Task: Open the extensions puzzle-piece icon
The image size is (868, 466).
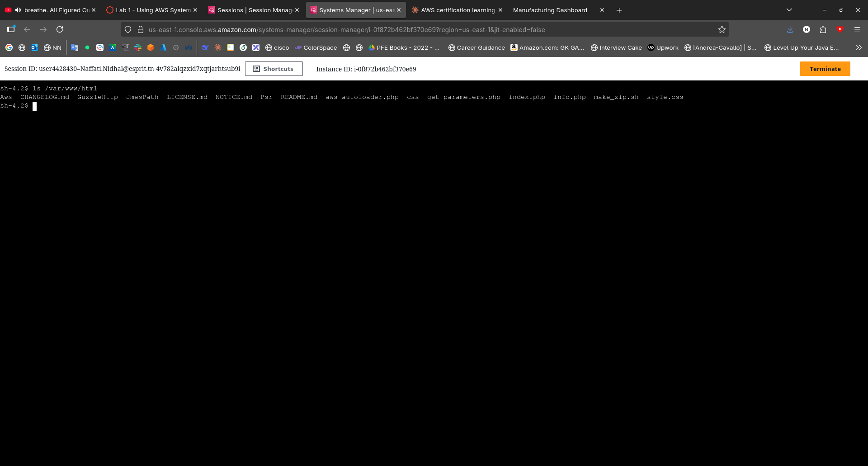Action: click(x=823, y=29)
